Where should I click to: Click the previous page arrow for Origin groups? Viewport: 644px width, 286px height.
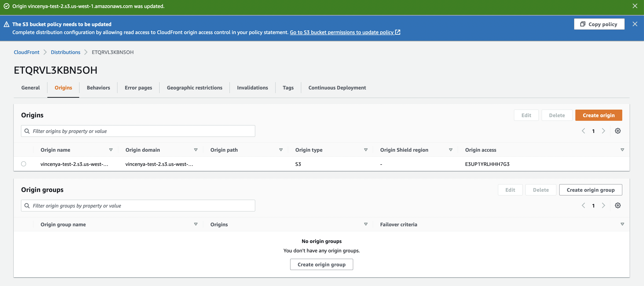pyautogui.click(x=584, y=205)
